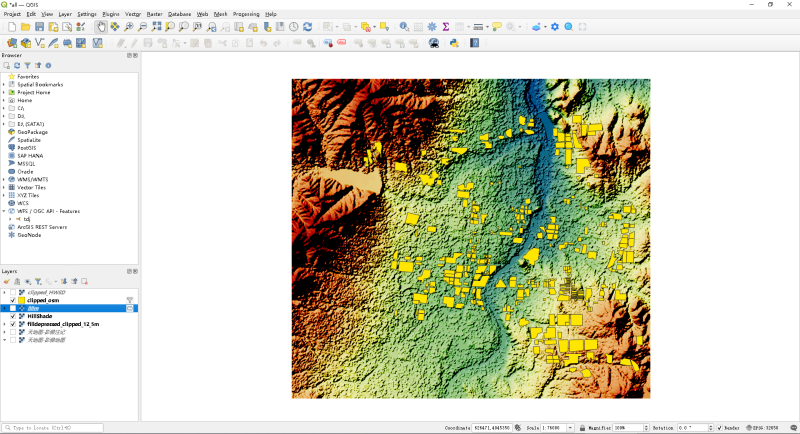Click the blue magnifier search icon

568,27
